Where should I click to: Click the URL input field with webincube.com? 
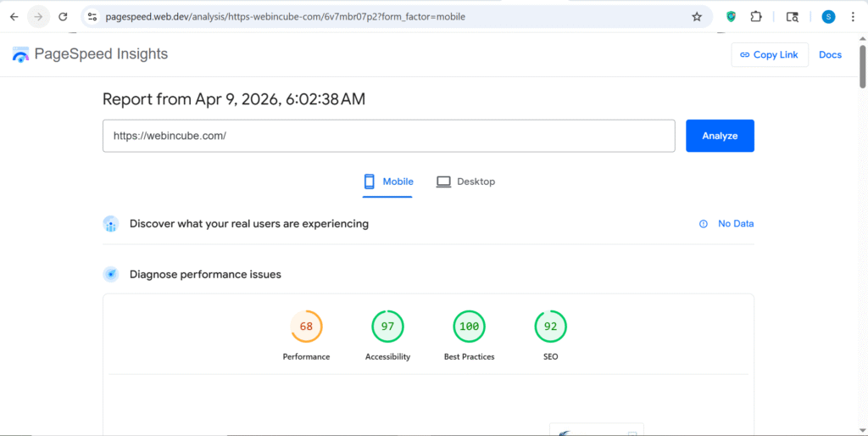388,136
